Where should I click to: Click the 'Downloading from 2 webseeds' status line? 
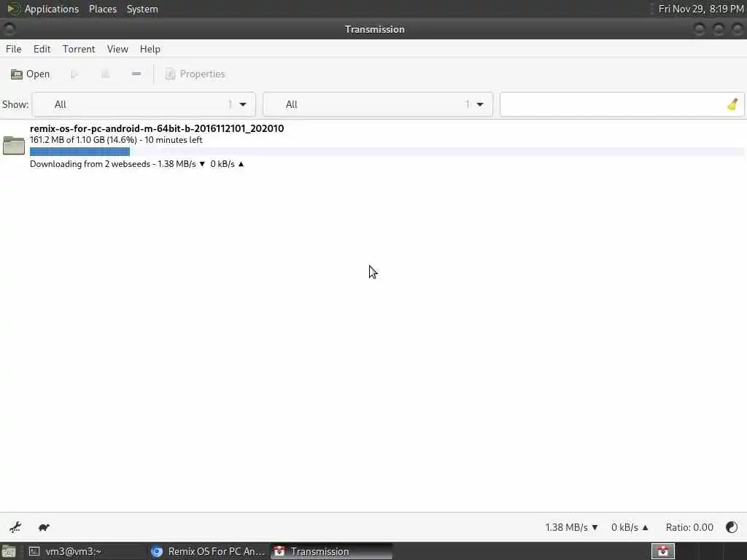[136, 164]
